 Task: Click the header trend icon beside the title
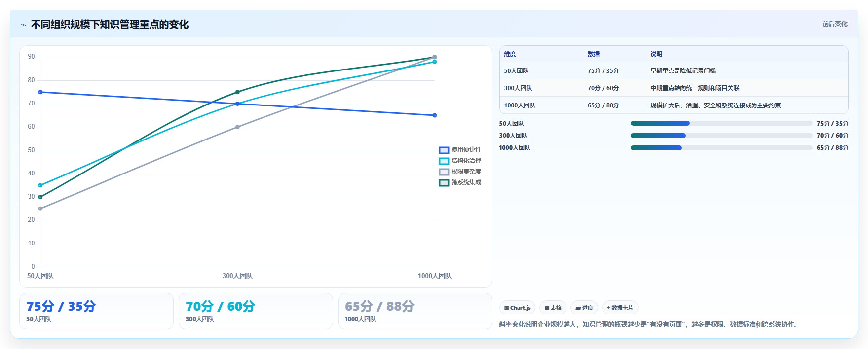(x=24, y=25)
